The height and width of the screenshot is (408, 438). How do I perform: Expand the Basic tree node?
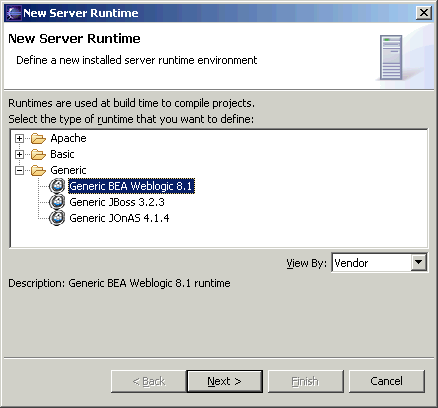pos(19,154)
